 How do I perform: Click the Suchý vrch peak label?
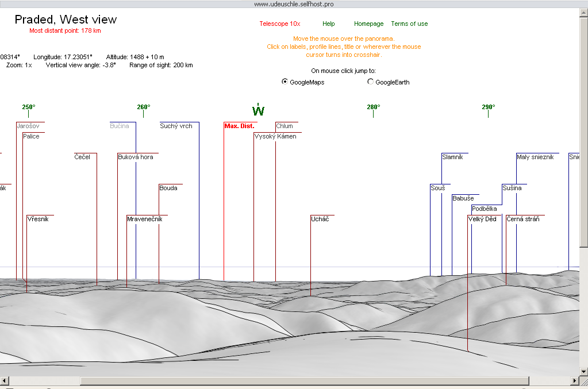[176, 126]
